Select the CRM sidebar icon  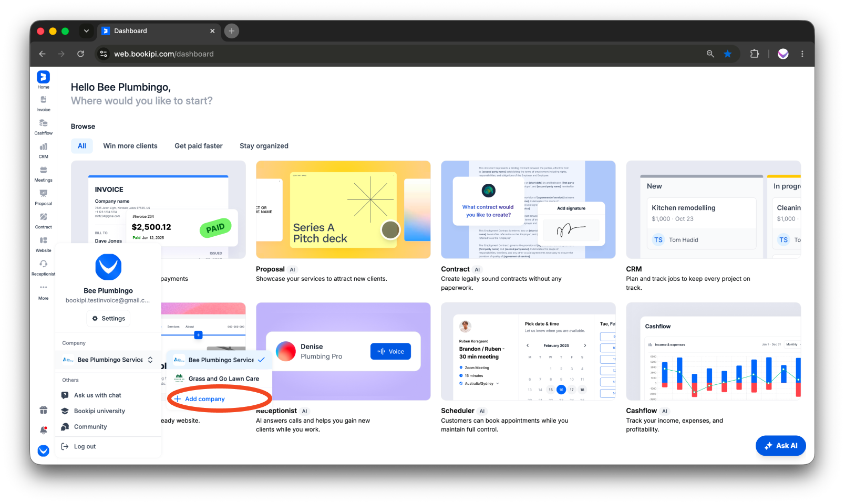(x=43, y=150)
